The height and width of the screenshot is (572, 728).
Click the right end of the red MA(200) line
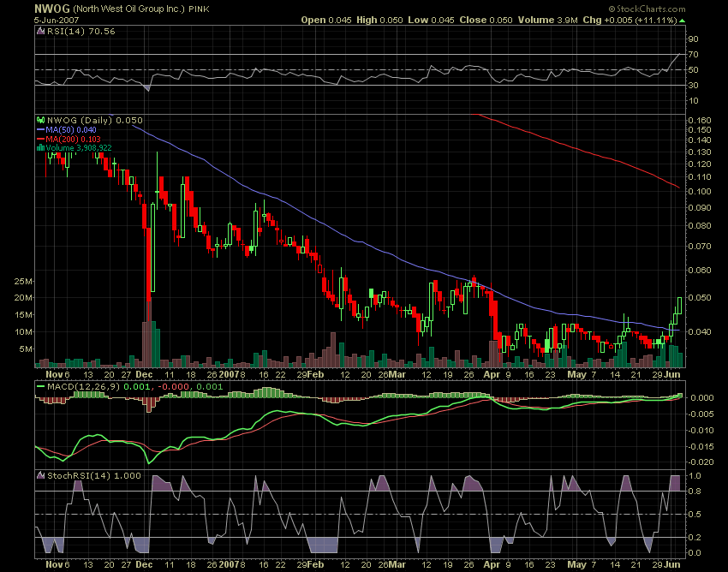click(x=678, y=187)
